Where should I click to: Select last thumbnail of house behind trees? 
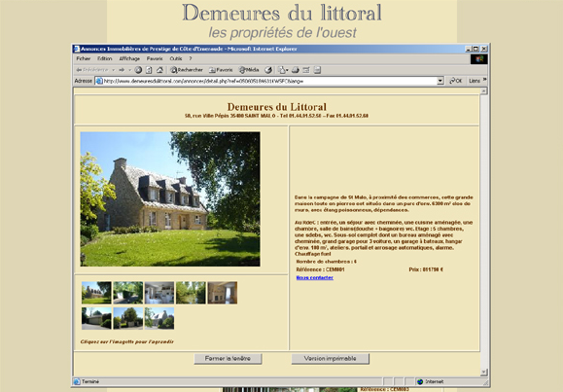click(x=159, y=318)
